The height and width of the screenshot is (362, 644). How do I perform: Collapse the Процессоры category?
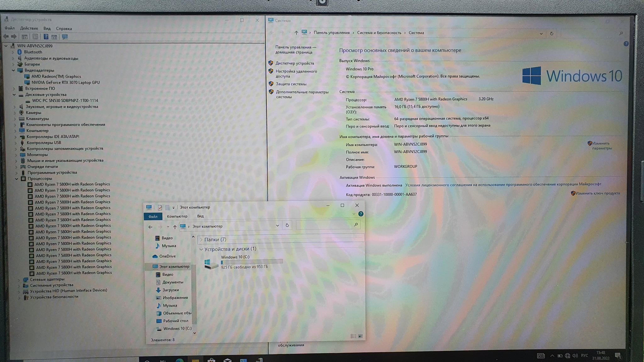(17, 178)
